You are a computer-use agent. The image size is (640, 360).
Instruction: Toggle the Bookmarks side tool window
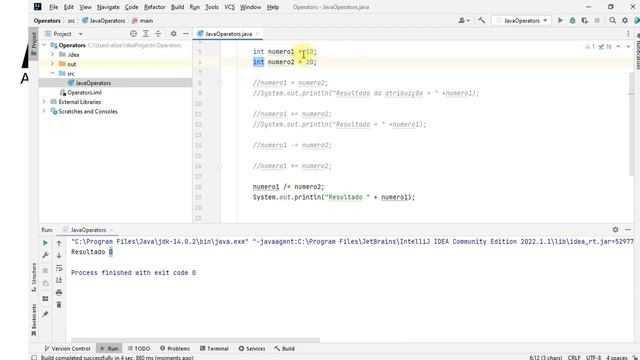tap(33, 320)
